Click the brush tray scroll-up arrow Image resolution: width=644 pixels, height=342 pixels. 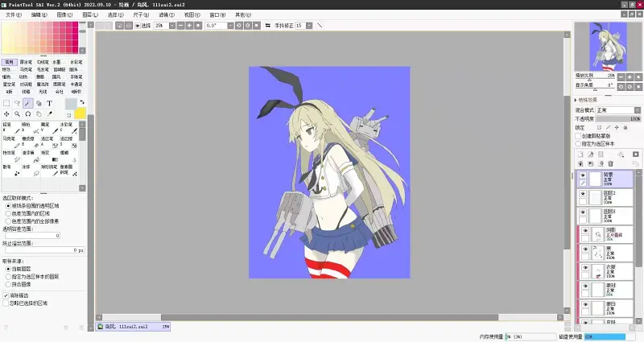[83, 124]
